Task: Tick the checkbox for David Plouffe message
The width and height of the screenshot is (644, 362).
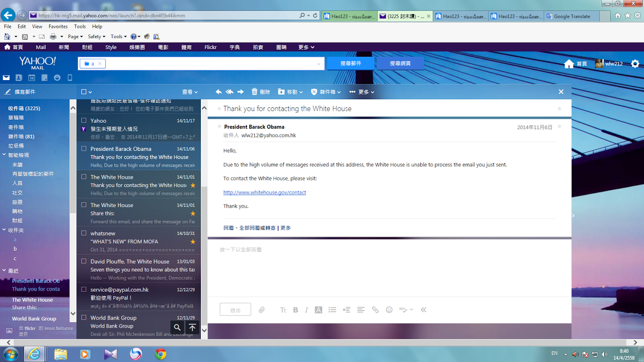Action: point(84,261)
